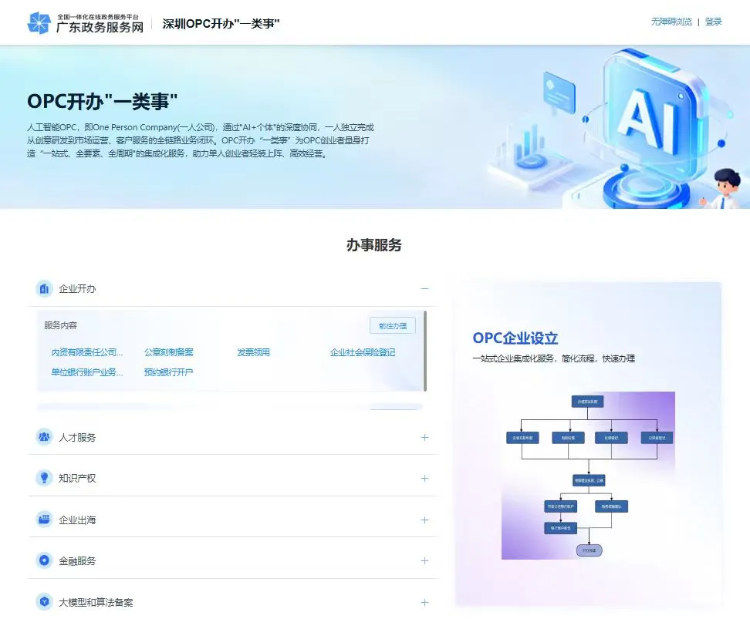Screen dimensions: 750x629
Task: Expand the 知识产权 section plus sign
Action: pyautogui.click(x=425, y=478)
